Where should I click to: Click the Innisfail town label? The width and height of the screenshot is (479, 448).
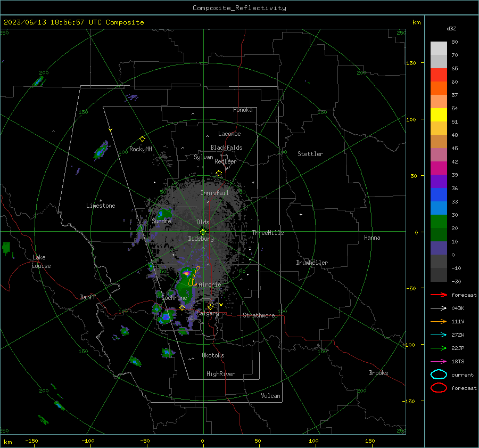coord(214,193)
